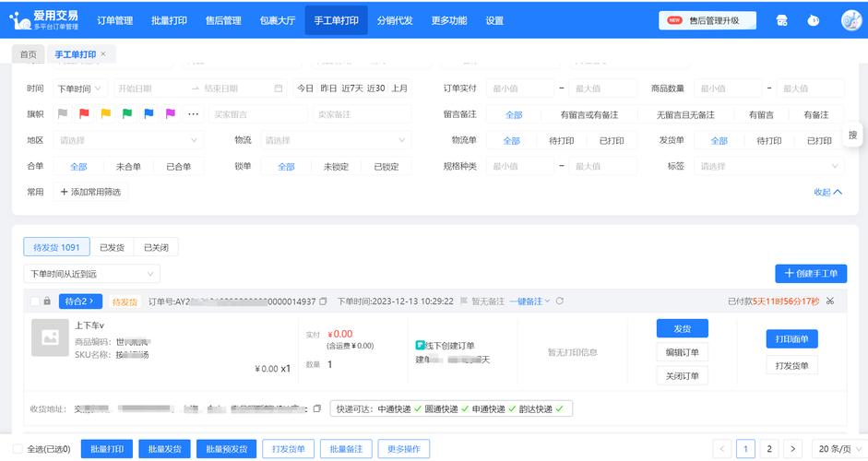Switch to the 首页 tab
Screen dimensions: 868x461
click(29, 54)
